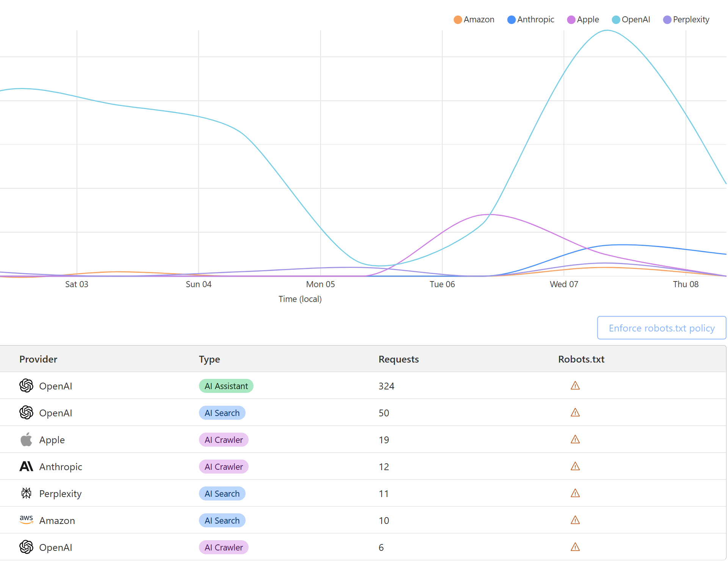Click the Perplexity legend label
The width and height of the screenshot is (728, 566).
tap(691, 20)
